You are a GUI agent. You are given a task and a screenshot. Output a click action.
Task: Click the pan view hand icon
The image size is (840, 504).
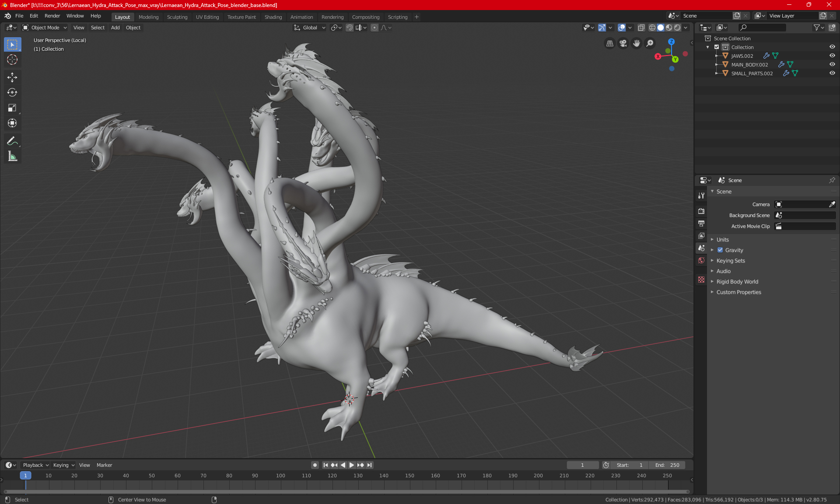click(637, 43)
